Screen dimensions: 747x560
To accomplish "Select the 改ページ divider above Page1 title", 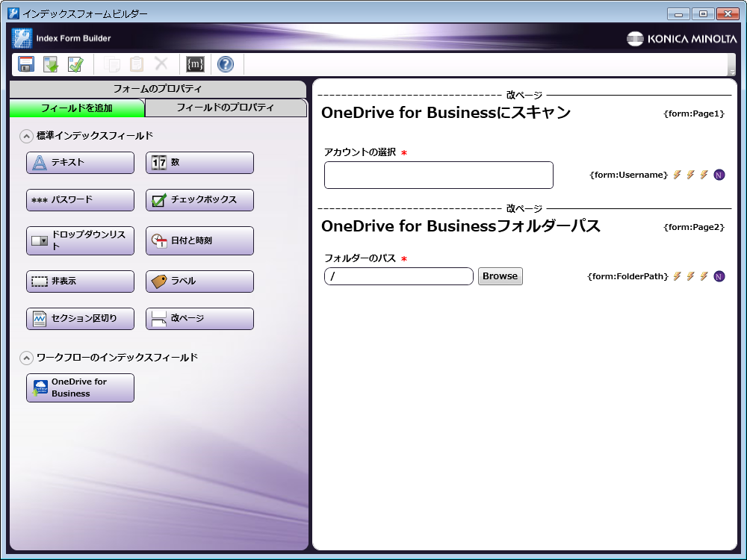I will [x=524, y=96].
